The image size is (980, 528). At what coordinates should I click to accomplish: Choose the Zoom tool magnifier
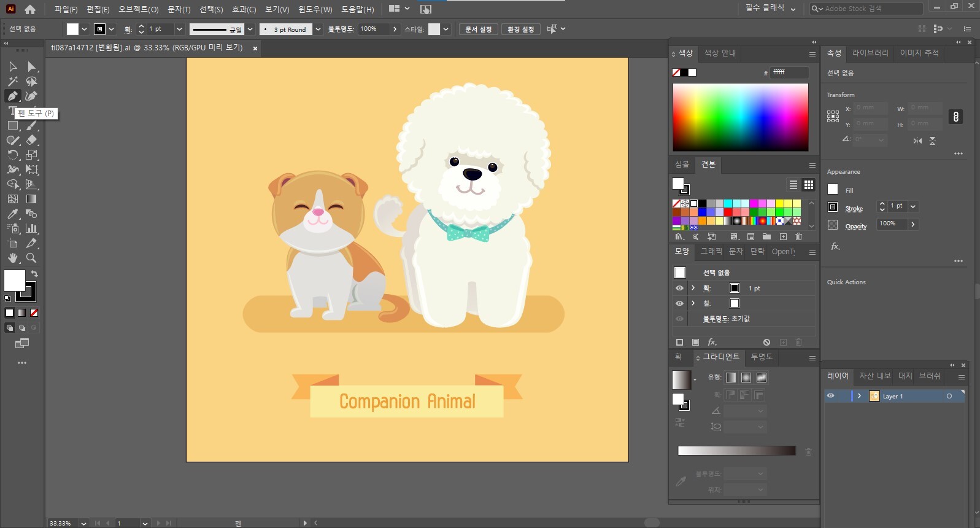[31, 258]
